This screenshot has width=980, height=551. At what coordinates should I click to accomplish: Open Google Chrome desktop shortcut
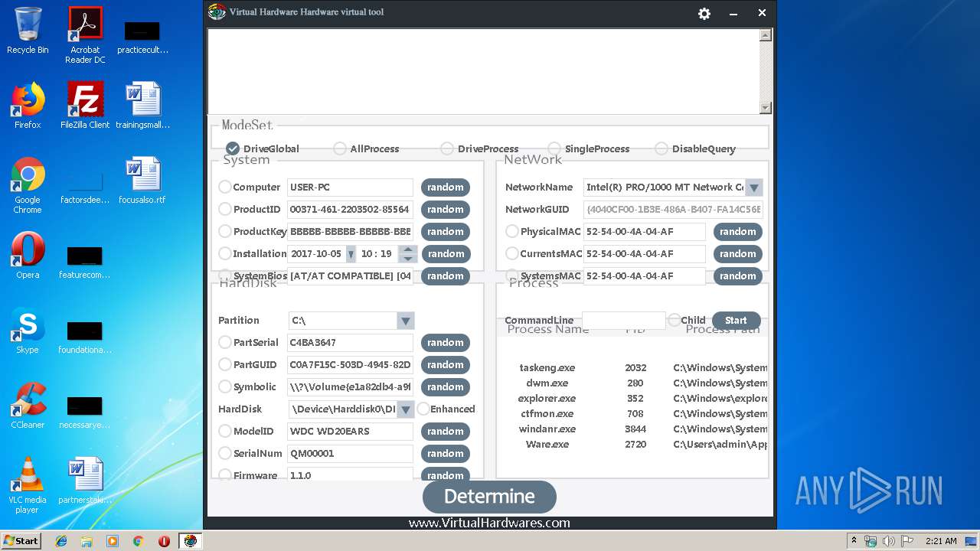[28, 186]
